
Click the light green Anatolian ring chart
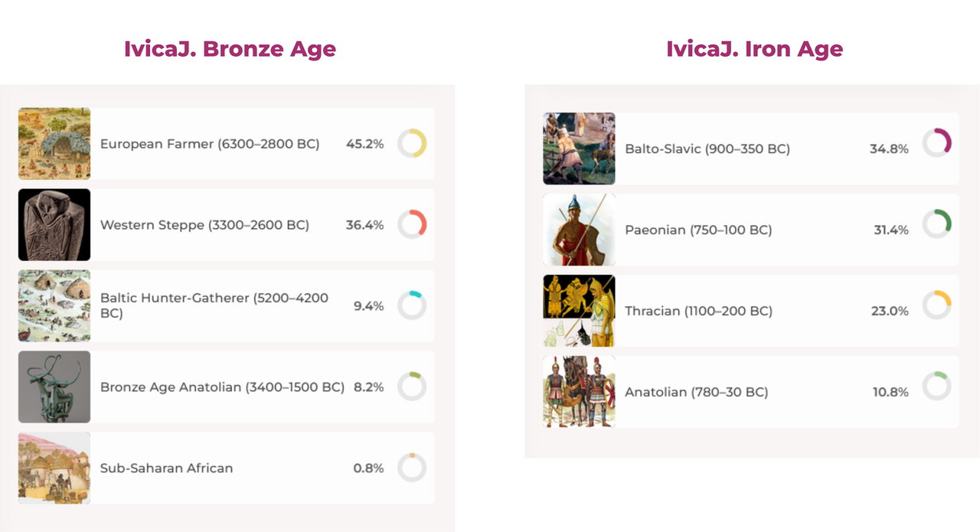(x=936, y=386)
